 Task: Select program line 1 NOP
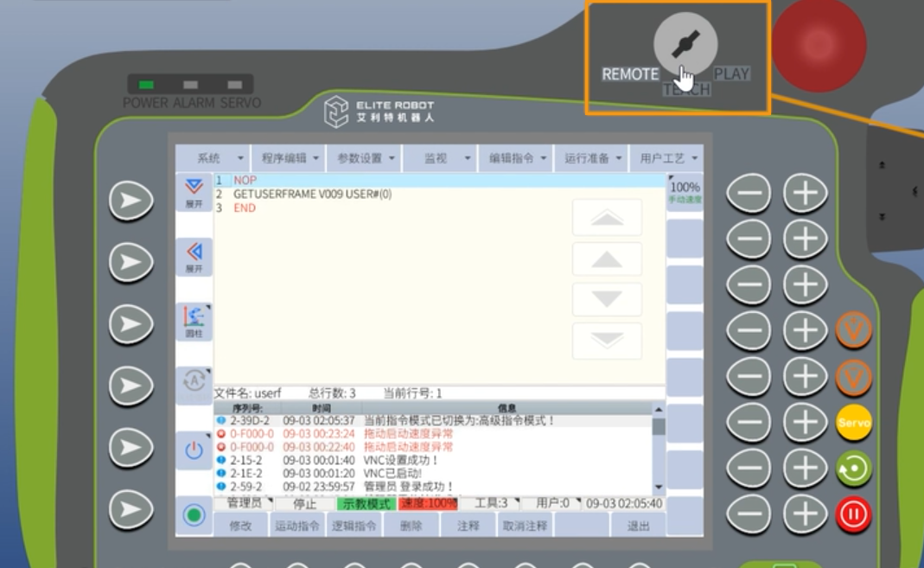[440, 181]
